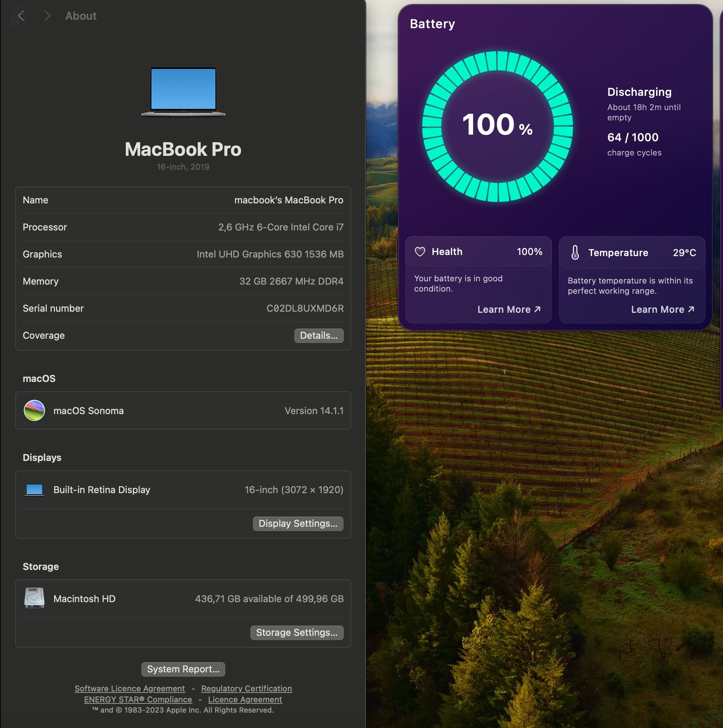Click the computer name macbook's MacBook Pro

(x=289, y=200)
